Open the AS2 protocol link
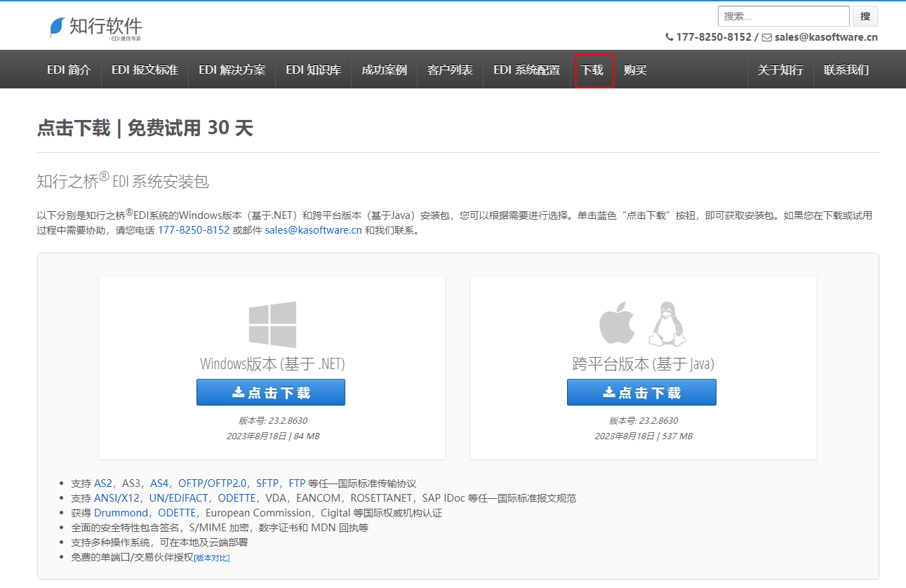The width and height of the screenshot is (906, 588). click(102, 483)
